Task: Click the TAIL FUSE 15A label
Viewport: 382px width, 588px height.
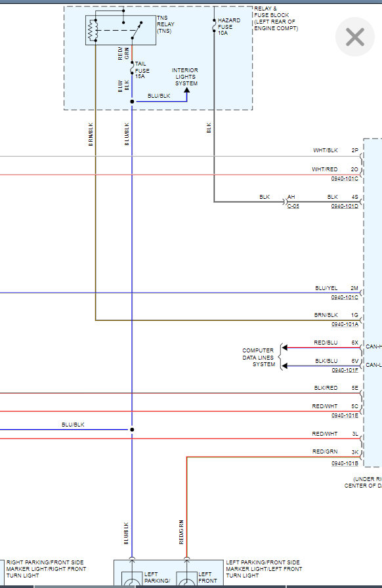Action: [142, 70]
